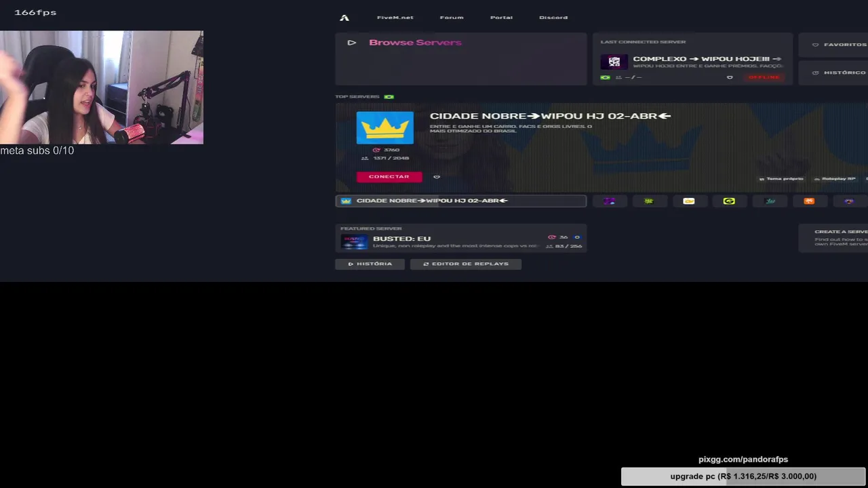The width and height of the screenshot is (868, 488).
Task: Connect to Cidade Nobre with CONECTAR button
Action: coord(389,177)
